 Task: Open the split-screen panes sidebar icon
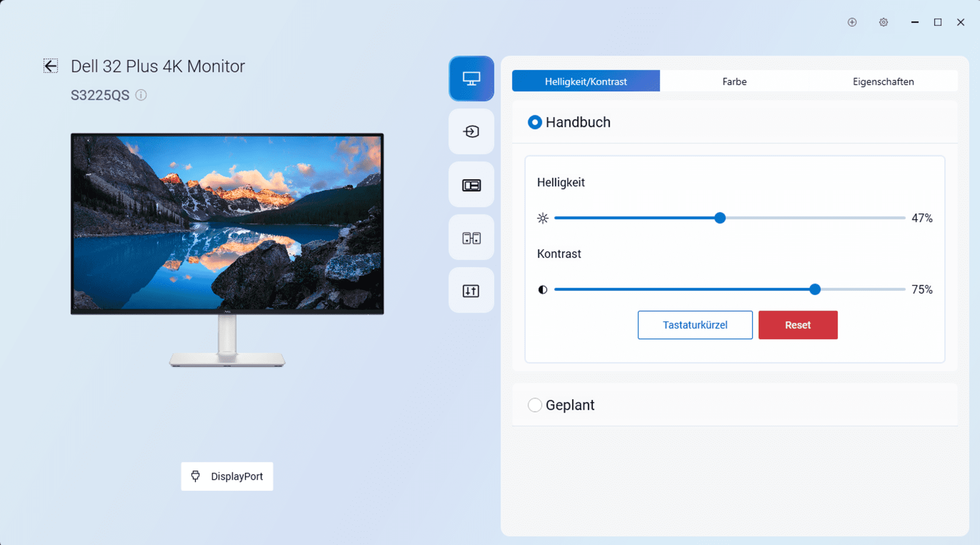[471, 238]
